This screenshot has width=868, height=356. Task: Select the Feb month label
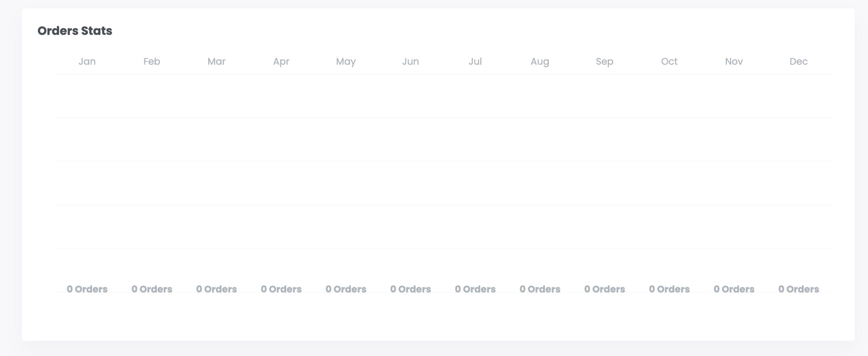click(152, 62)
